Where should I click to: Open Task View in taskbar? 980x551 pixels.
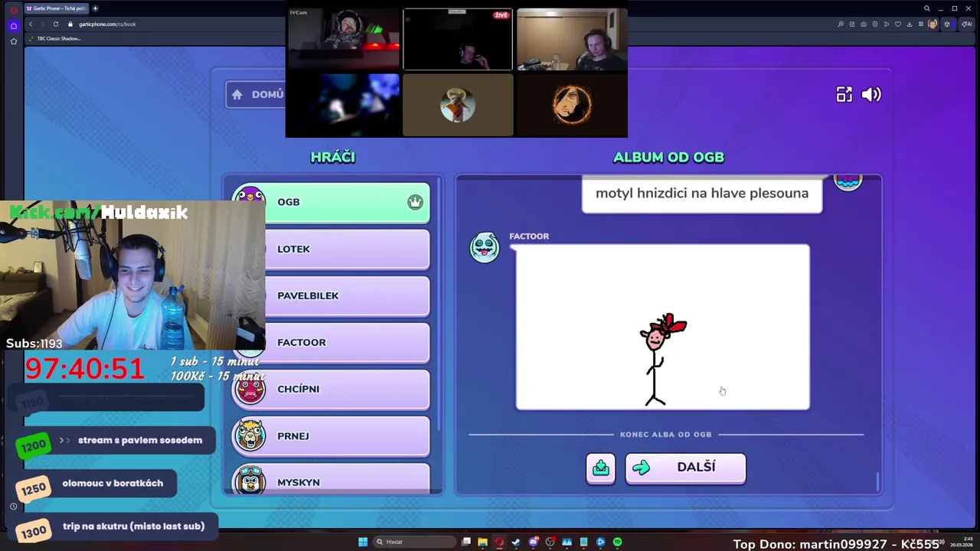click(465, 542)
